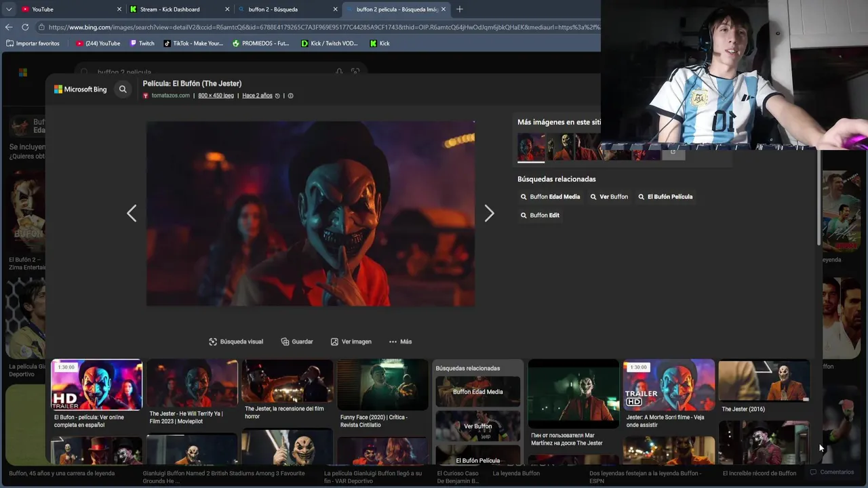Open El increíble récord de Buffon caption
Viewport: 868px width, 488px height.
[759, 473]
